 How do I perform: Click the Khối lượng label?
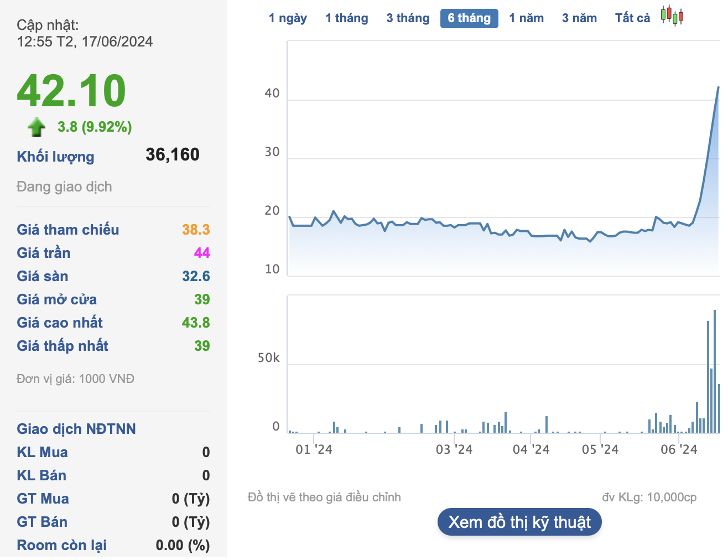click(x=55, y=157)
